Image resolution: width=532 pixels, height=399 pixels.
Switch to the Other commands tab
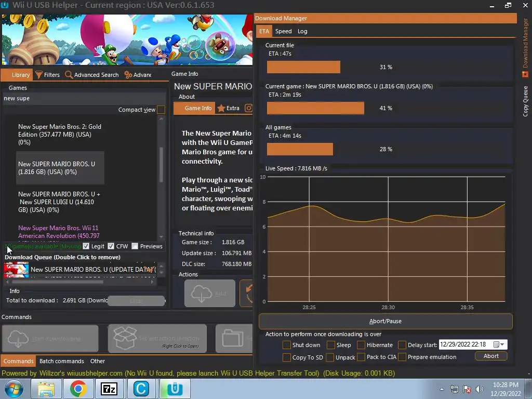point(97,361)
